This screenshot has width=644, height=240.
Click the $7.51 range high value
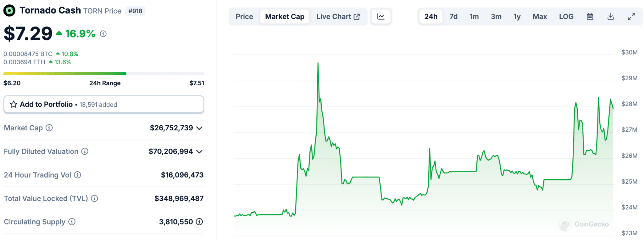[x=197, y=83]
